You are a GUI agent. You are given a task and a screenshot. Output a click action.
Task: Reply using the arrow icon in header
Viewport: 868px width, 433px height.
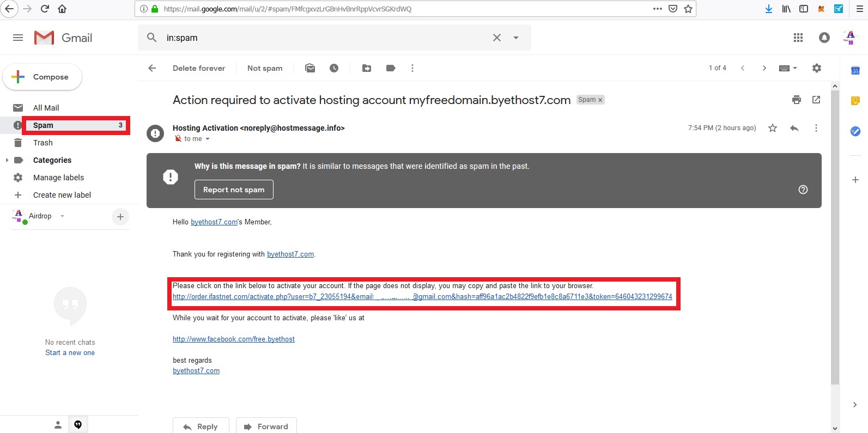(x=794, y=128)
